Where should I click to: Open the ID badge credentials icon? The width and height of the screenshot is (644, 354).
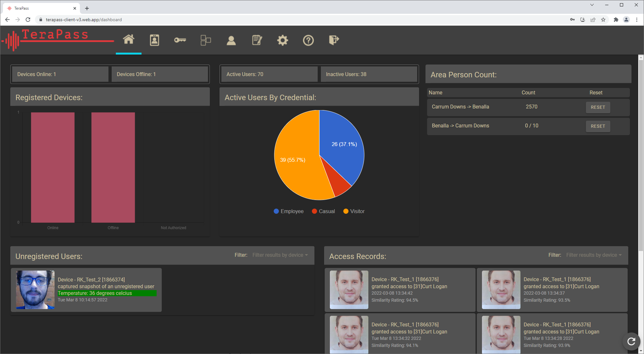(x=154, y=40)
